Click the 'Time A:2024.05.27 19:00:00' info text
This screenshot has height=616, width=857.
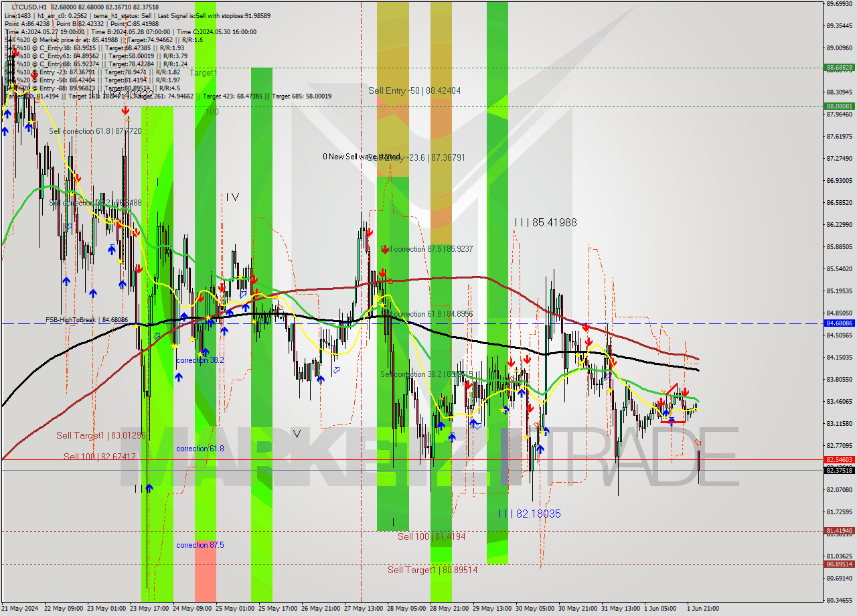pos(44,31)
